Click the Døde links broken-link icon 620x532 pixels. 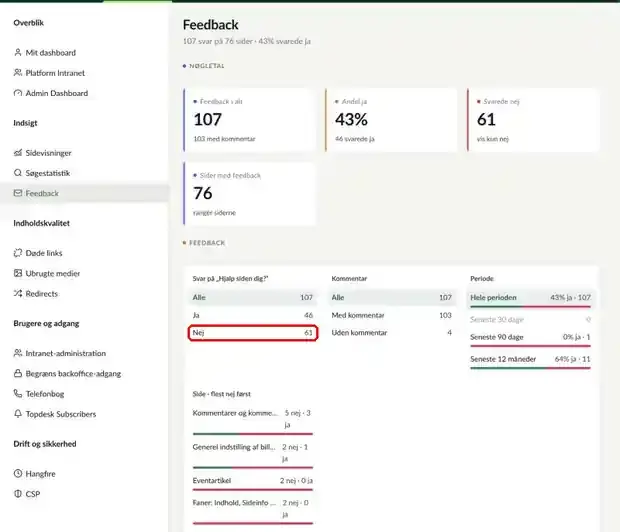18,253
